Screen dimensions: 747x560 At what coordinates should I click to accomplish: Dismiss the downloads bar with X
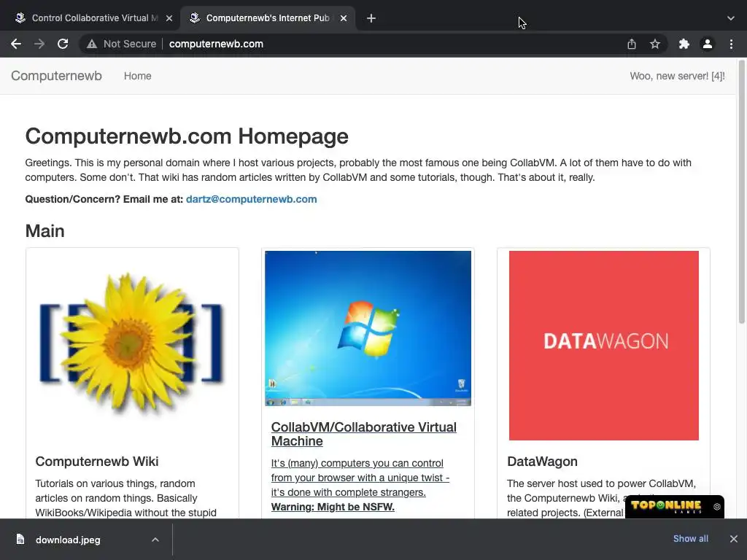(x=734, y=539)
